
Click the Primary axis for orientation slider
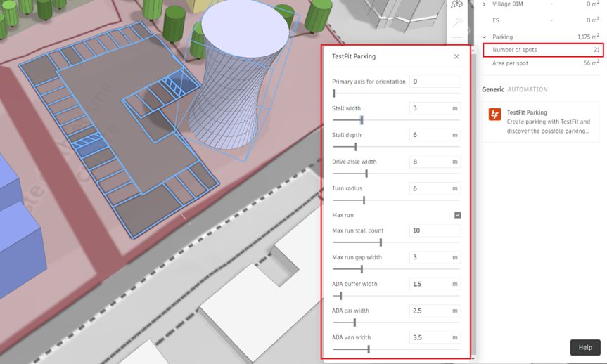(396, 93)
